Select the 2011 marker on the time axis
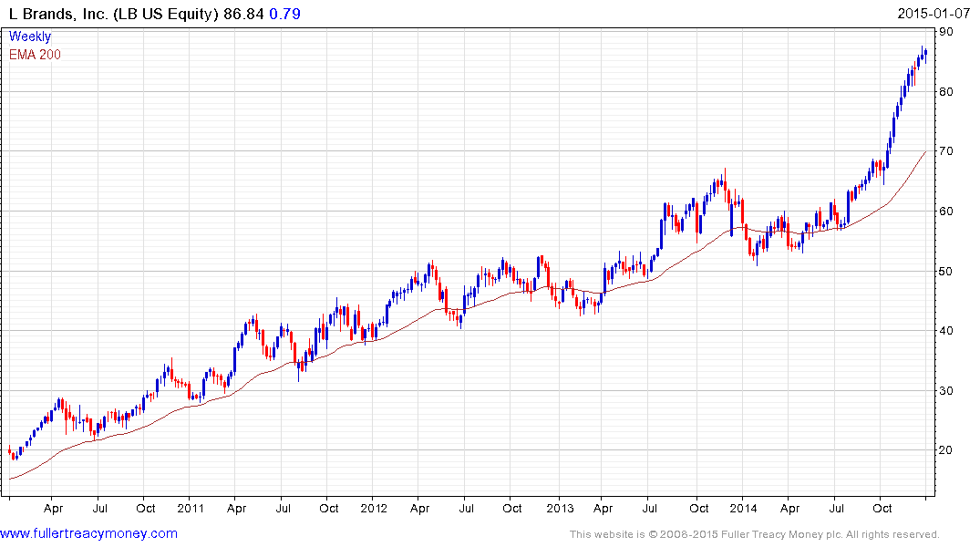 pyautogui.click(x=191, y=508)
